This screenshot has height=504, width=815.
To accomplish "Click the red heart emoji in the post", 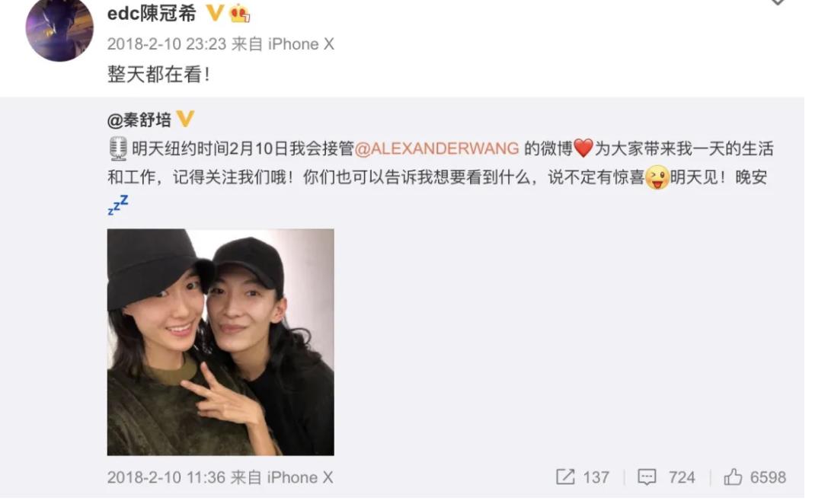I will [583, 148].
